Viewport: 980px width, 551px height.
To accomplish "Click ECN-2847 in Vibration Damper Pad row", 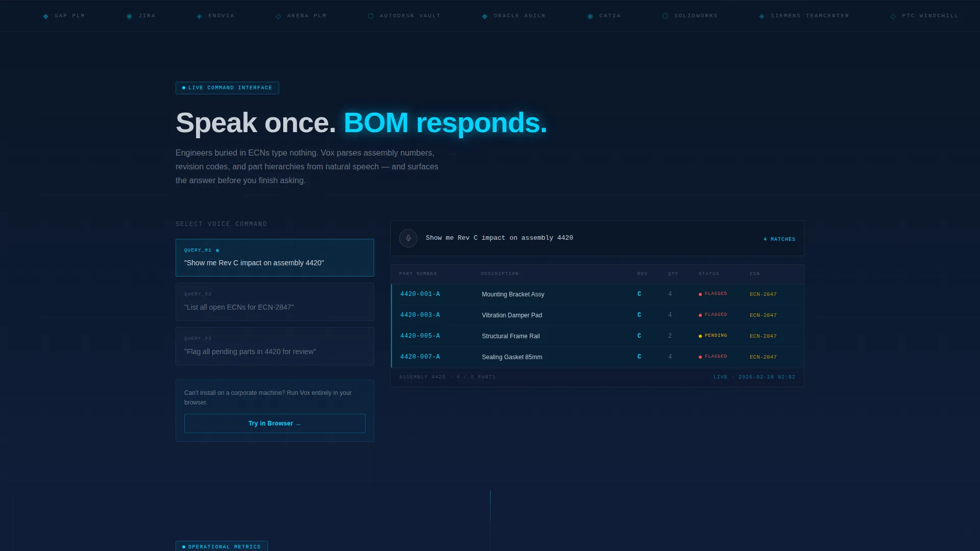I will point(763,315).
